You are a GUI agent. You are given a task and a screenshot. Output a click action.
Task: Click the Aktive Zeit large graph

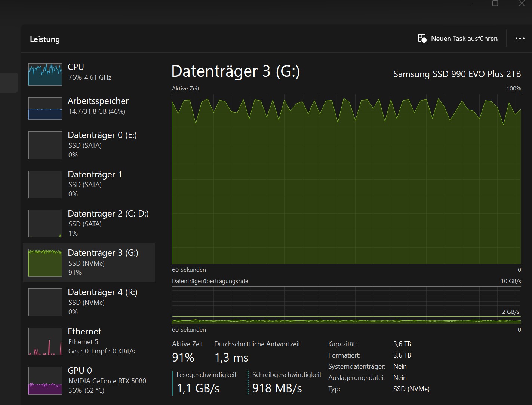point(346,179)
